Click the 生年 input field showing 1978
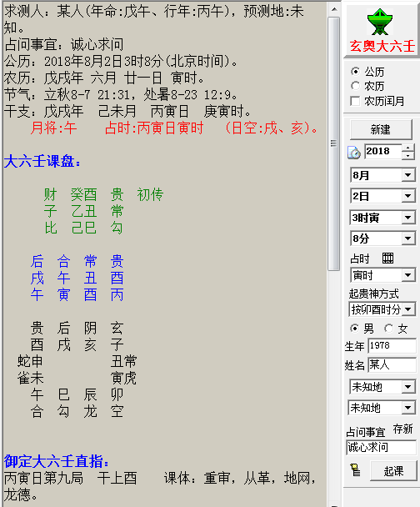Image resolution: width=420 pixels, height=507 pixels. click(392, 346)
